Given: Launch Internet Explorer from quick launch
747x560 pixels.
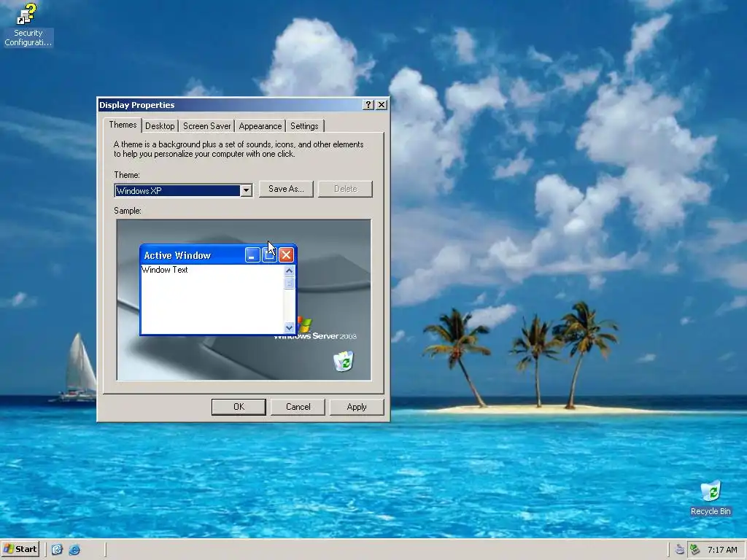Looking at the screenshot, I should pyautogui.click(x=74, y=550).
